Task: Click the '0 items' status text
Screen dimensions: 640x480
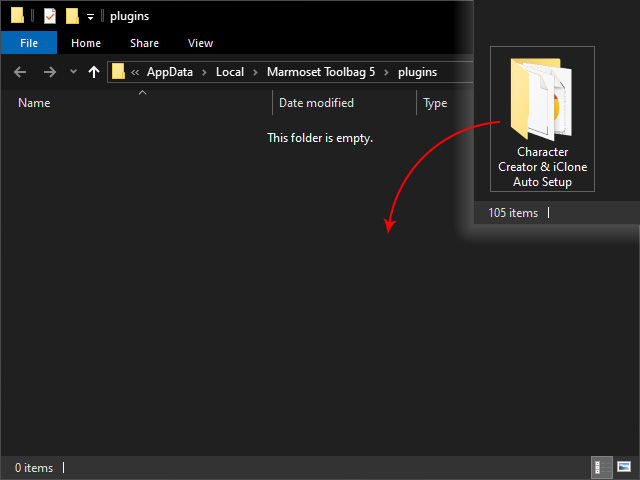Action: click(34, 467)
